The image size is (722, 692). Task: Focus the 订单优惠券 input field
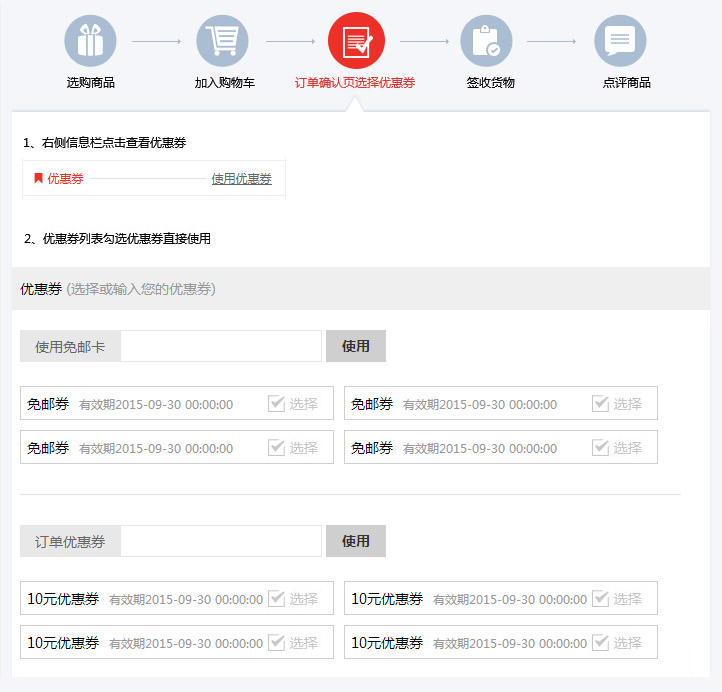point(221,541)
